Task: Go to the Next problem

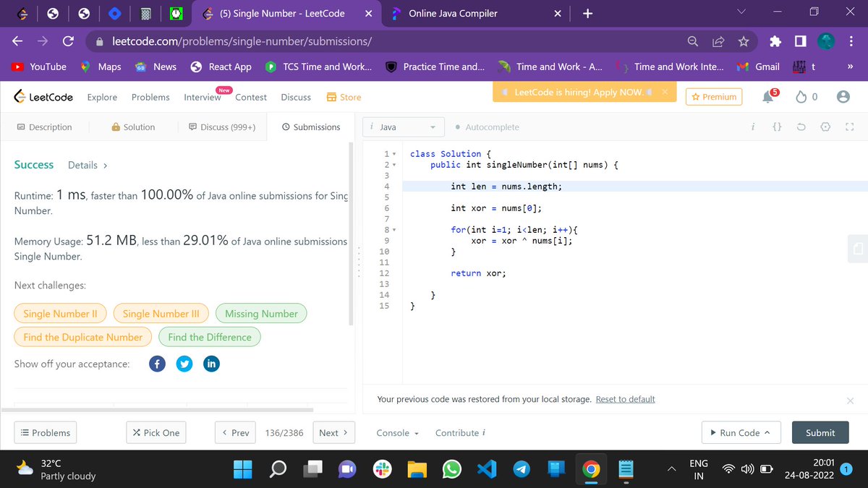Action: [x=333, y=432]
